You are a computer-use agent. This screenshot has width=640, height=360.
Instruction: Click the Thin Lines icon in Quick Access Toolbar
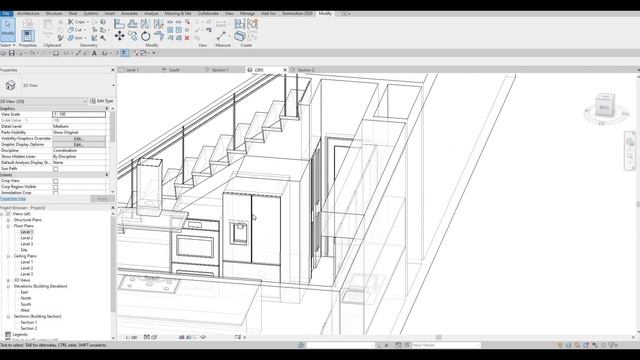pos(125,53)
